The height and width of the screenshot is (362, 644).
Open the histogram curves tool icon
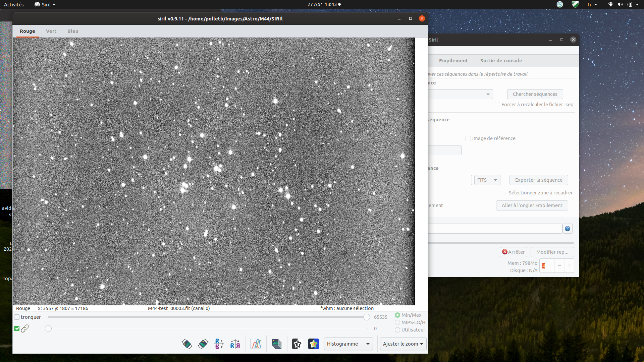click(256, 344)
